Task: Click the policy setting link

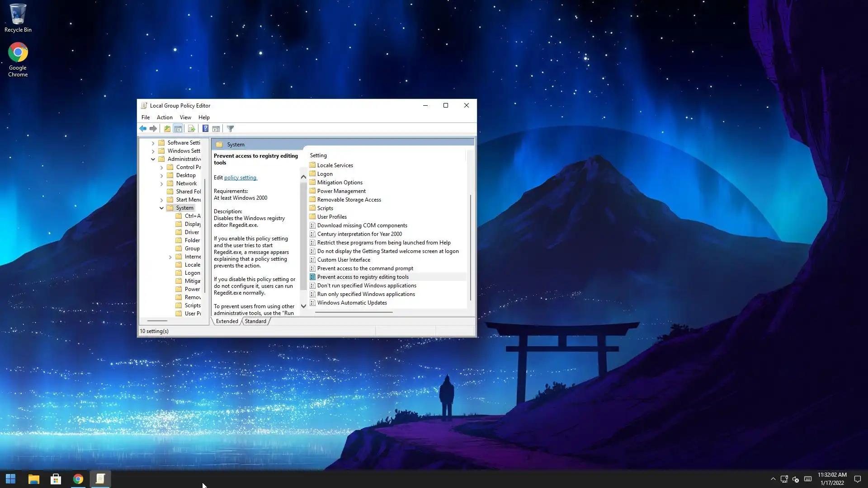Action: tap(240, 178)
